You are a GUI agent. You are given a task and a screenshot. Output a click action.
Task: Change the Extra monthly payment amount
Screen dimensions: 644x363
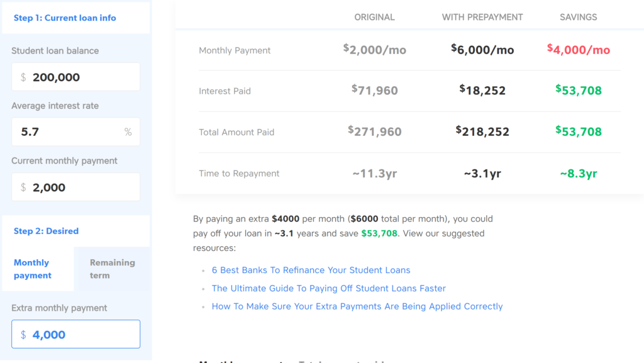[75, 334]
